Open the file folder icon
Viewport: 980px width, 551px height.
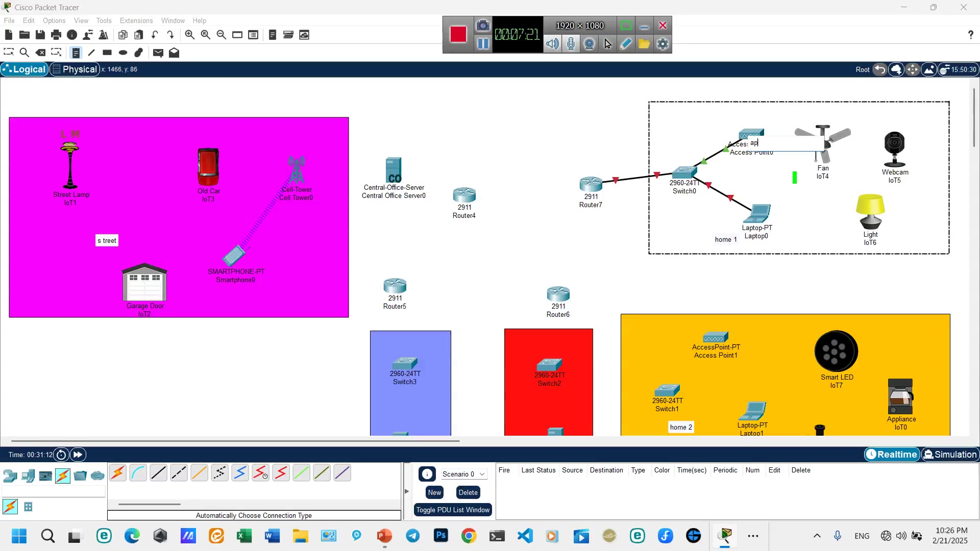(24, 35)
